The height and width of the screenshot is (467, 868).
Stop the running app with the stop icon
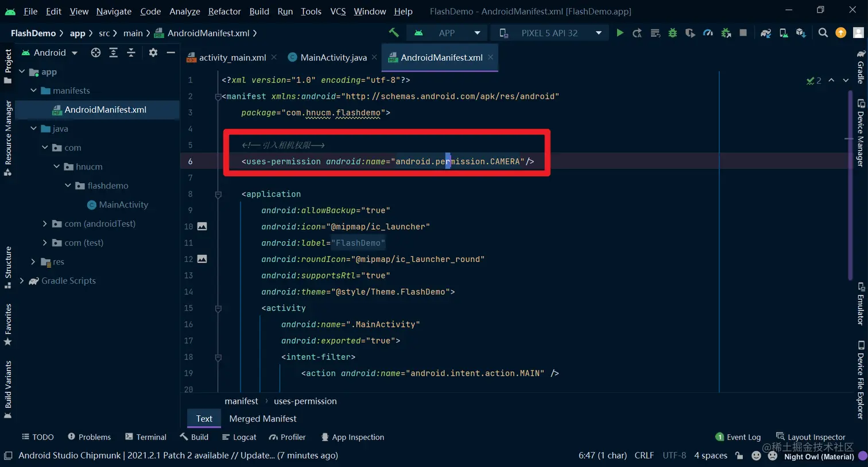pos(743,33)
